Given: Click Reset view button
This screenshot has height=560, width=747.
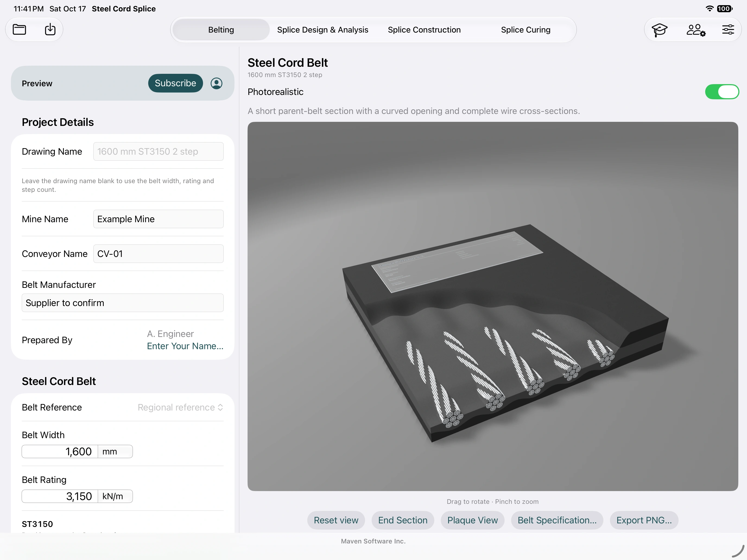Looking at the screenshot, I should point(336,520).
